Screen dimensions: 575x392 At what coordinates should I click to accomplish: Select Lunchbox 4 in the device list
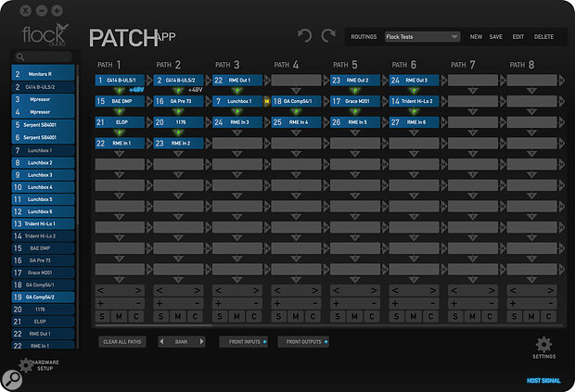43,187
